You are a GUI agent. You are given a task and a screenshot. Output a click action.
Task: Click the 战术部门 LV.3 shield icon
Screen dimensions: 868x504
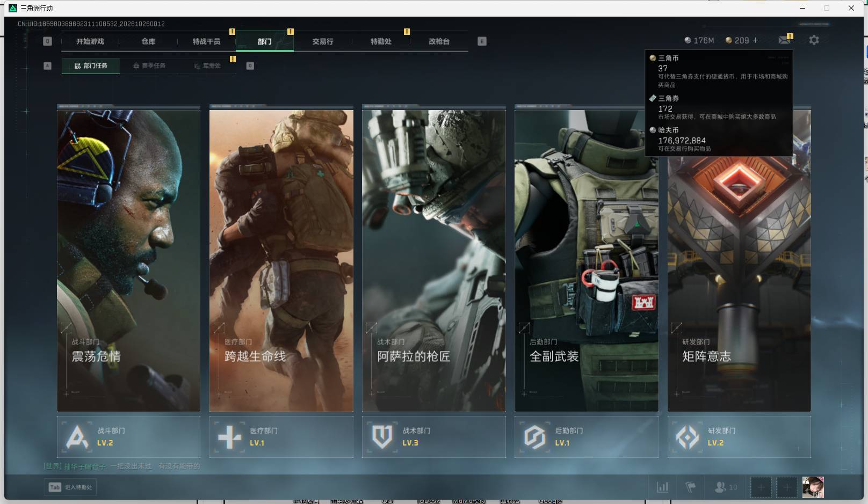(382, 437)
